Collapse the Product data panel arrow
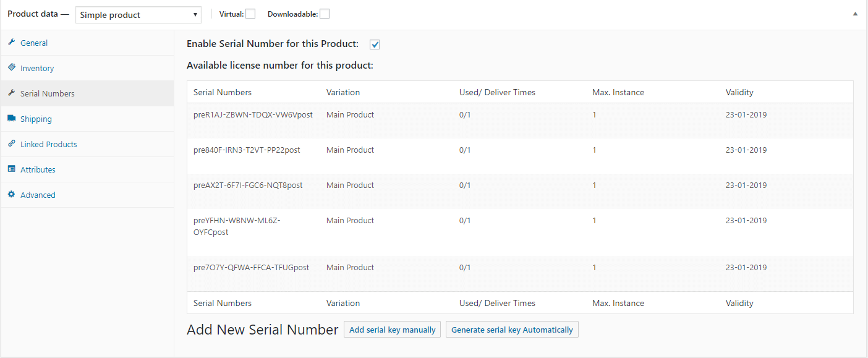Screen dimensions: 868x358 855,14
